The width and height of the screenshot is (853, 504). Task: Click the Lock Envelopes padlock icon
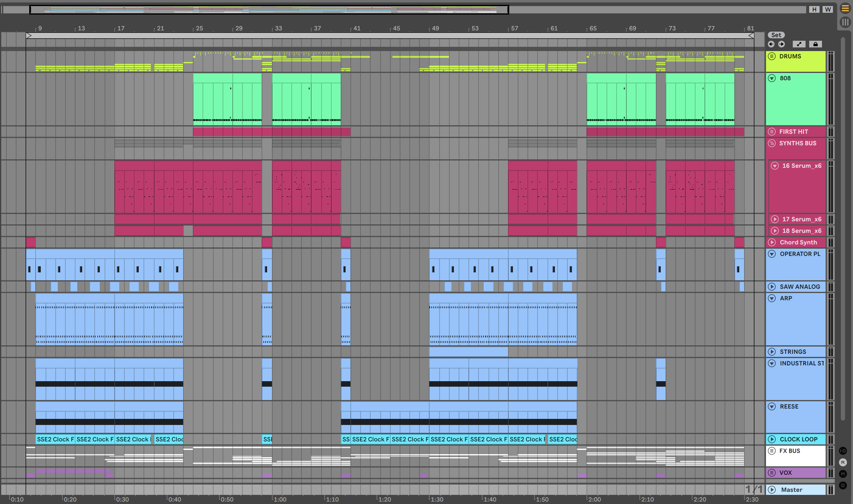pyautogui.click(x=815, y=44)
